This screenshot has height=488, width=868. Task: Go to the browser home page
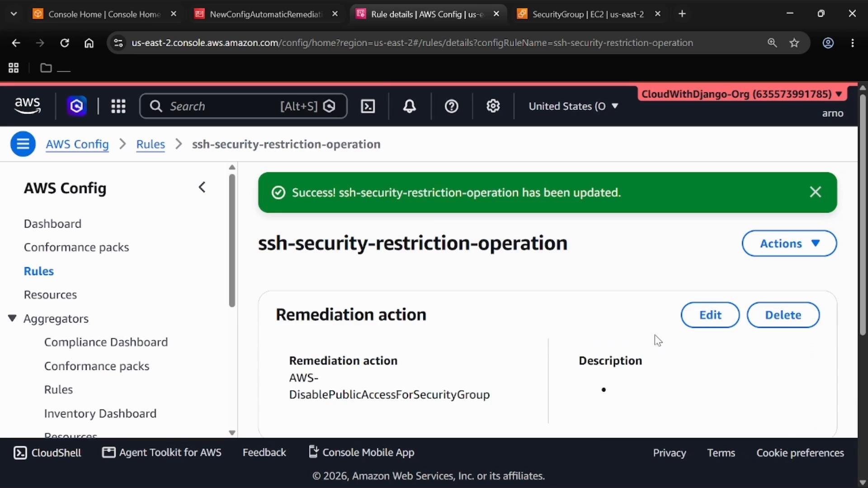(89, 43)
